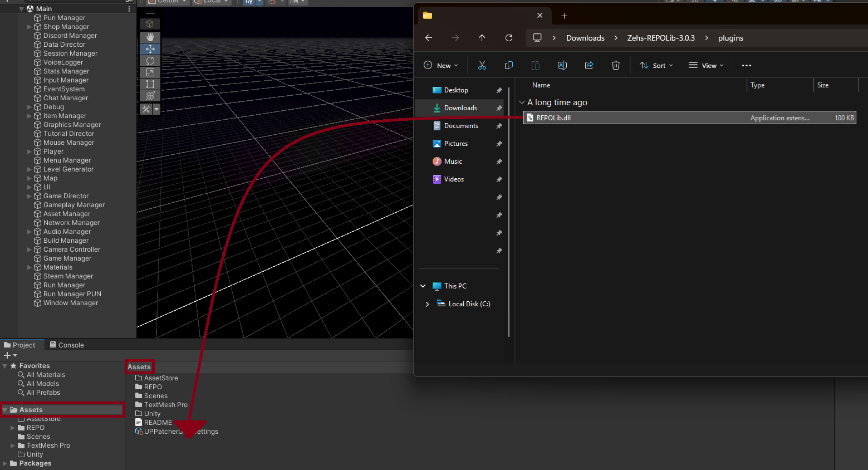
Task: Click the rename icon in Explorer toolbar
Action: (562, 65)
